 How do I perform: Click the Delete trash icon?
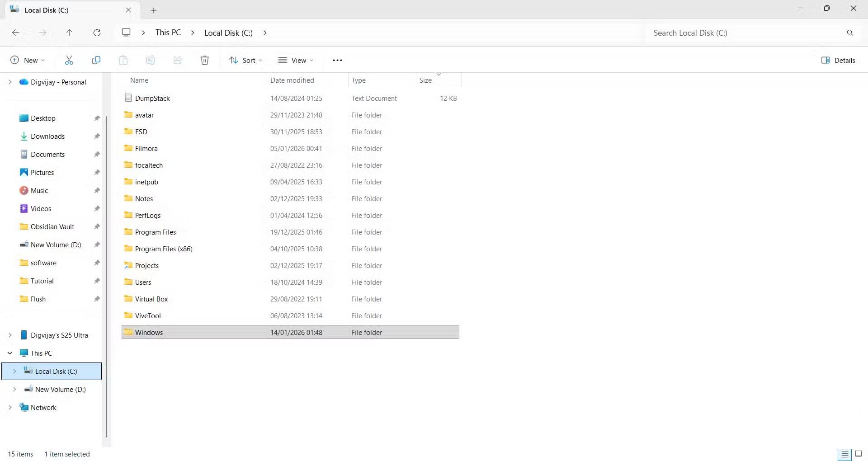pyautogui.click(x=205, y=60)
